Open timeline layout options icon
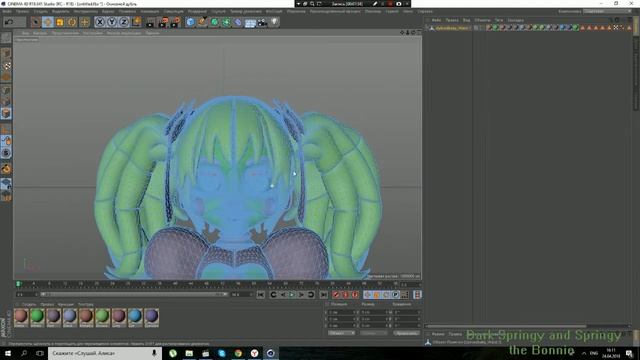The width and height of the screenshot is (640, 360). pos(417,295)
